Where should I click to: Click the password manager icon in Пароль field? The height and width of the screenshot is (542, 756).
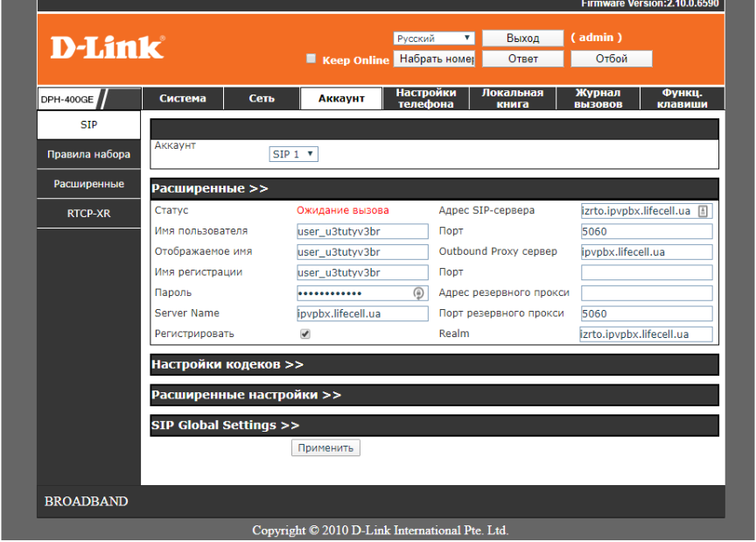pyautogui.click(x=418, y=293)
